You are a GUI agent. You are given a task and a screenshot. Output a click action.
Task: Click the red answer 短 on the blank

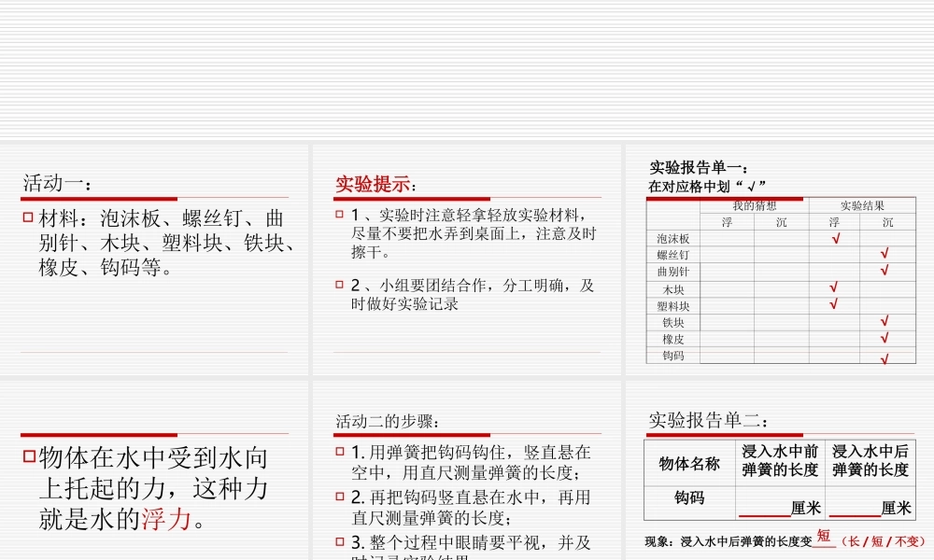825,532
